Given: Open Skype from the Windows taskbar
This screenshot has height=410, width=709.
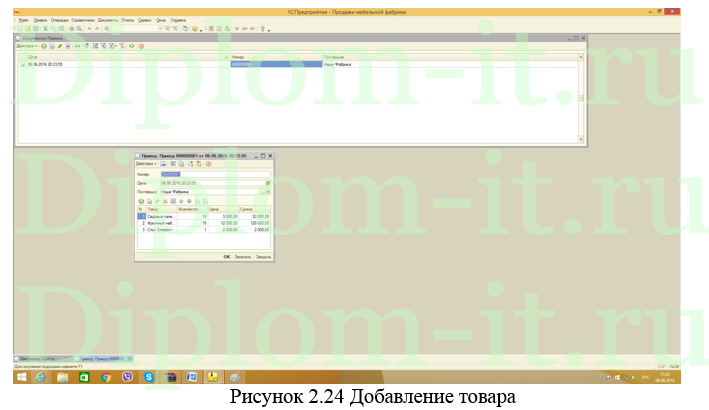Looking at the screenshot, I should (x=148, y=377).
